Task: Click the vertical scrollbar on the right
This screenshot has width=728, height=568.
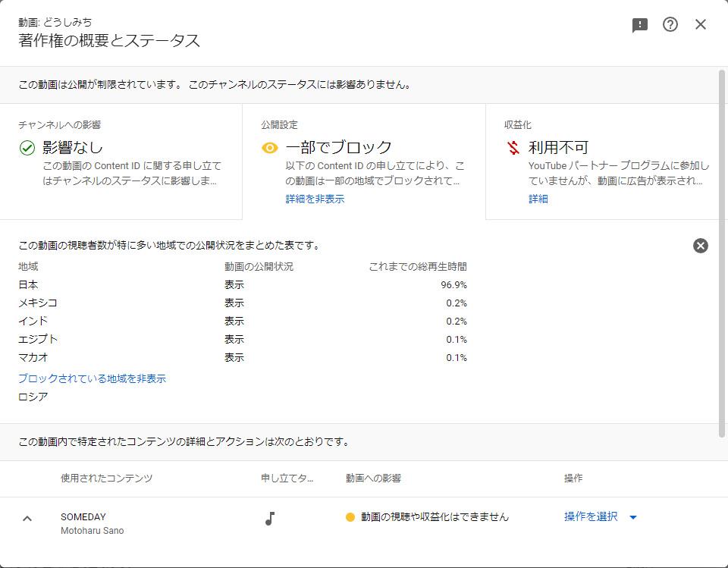Action: pos(721,253)
